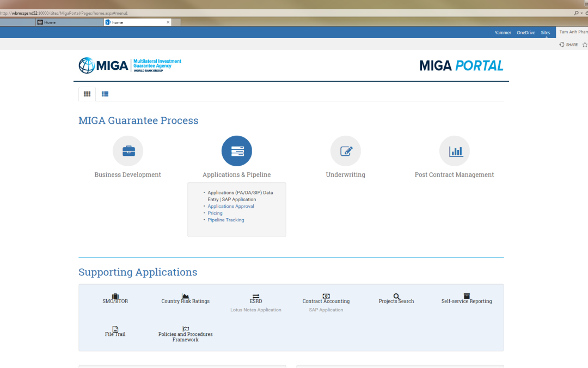Viewport: 588px width, 368px height.
Task: Click the Projects Search magnifier icon
Action: coord(396,297)
